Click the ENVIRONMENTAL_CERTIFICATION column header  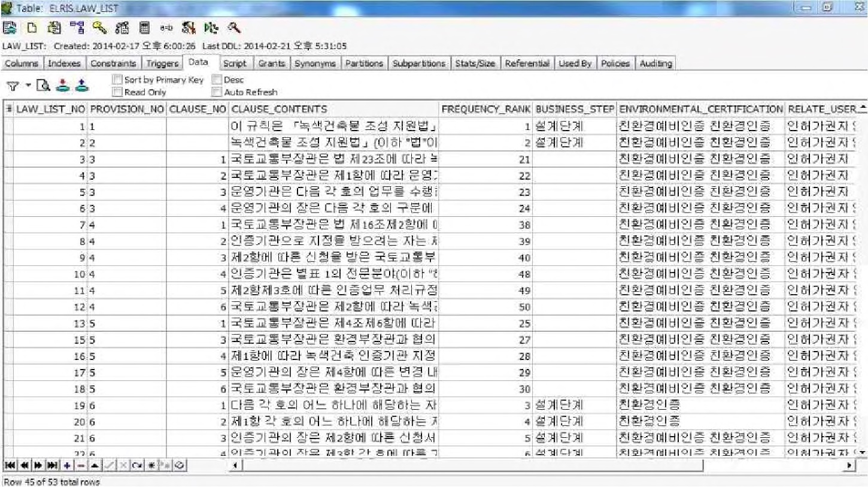point(701,109)
